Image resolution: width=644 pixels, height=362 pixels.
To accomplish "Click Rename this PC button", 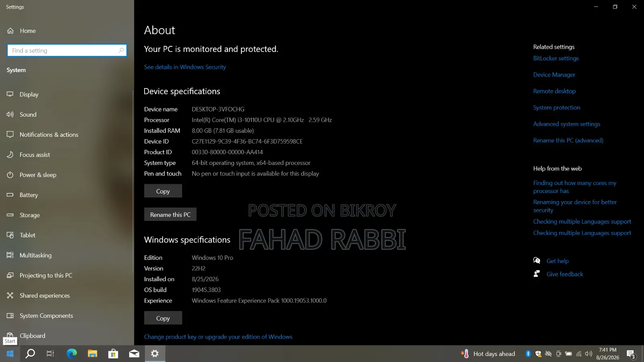I will [x=170, y=214].
